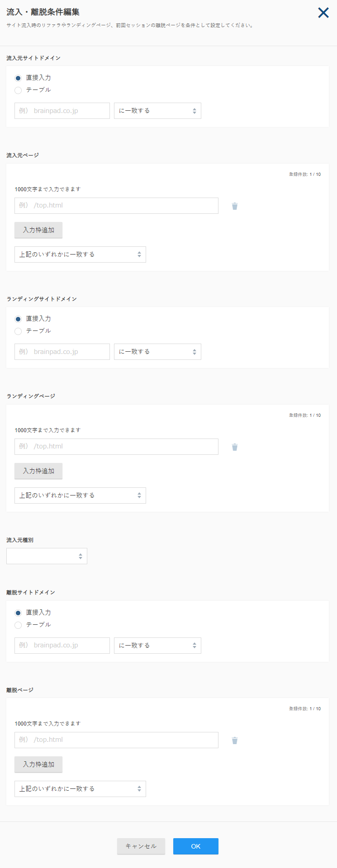Click the 登録件数: 1 / 10 text in 流入元ページ

(x=305, y=175)
